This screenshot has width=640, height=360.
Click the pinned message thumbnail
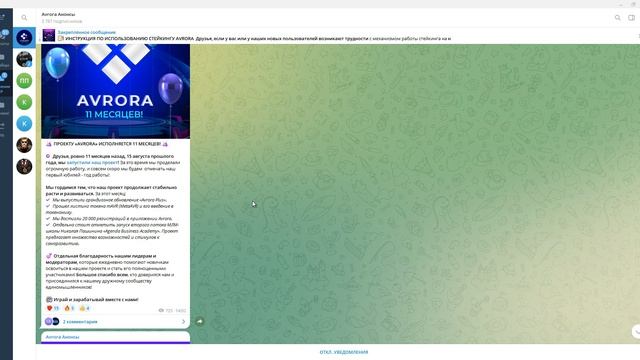point(49,35)
